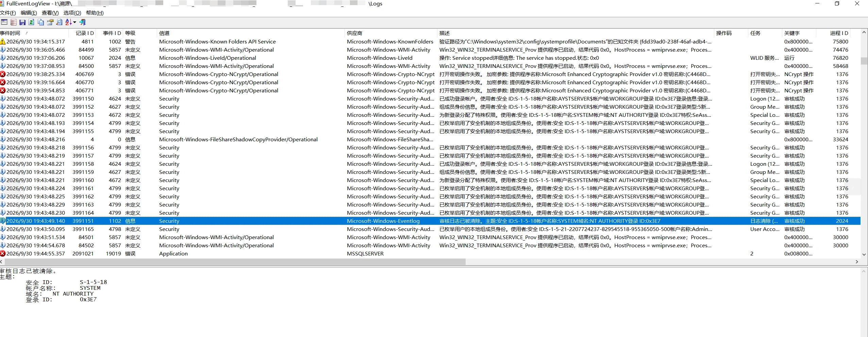The width and height of the screenshot is (868, 337).
Task: Click the 关键字 column header
Action: click(x=799, y=33)
